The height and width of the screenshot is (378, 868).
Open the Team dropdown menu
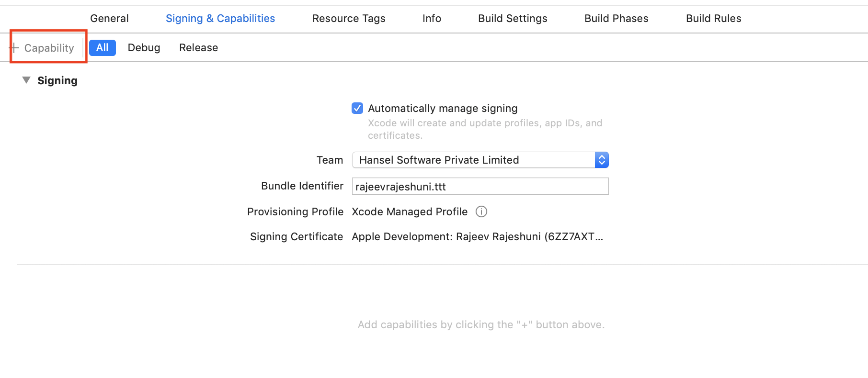click(480, 160)
